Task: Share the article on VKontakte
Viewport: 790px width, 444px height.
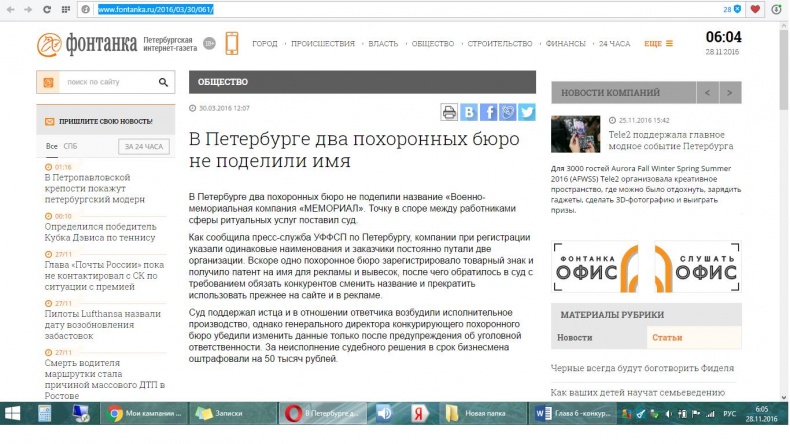Action: 469,112
